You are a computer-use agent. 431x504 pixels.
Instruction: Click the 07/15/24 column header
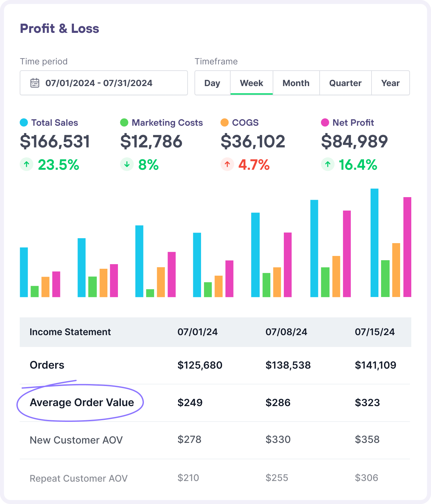[375, 332]
